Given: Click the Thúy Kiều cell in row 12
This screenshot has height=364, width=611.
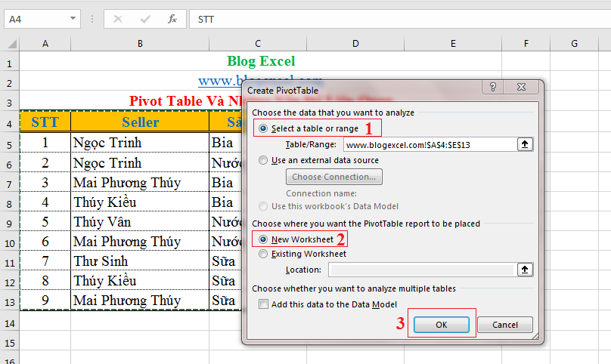Looking at the screenshot, I should pyautogui.click(x=140, y=280).
